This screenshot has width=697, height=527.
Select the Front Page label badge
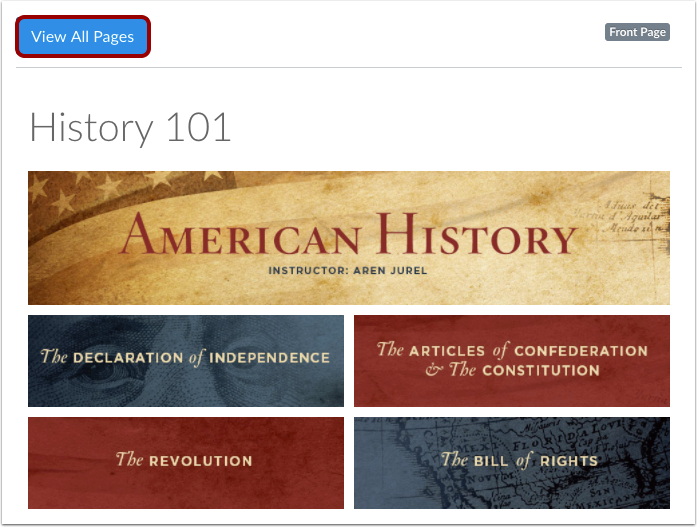click(x=637, y=32)
